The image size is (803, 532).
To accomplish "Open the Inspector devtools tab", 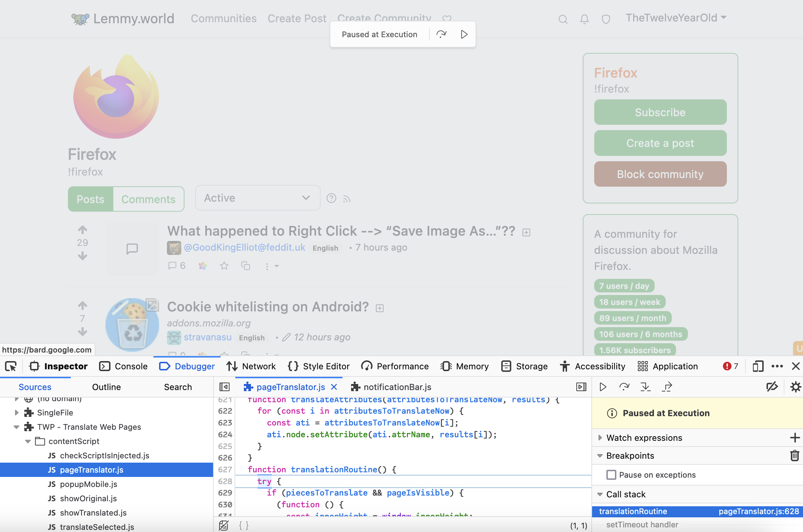I will point(59,366).
